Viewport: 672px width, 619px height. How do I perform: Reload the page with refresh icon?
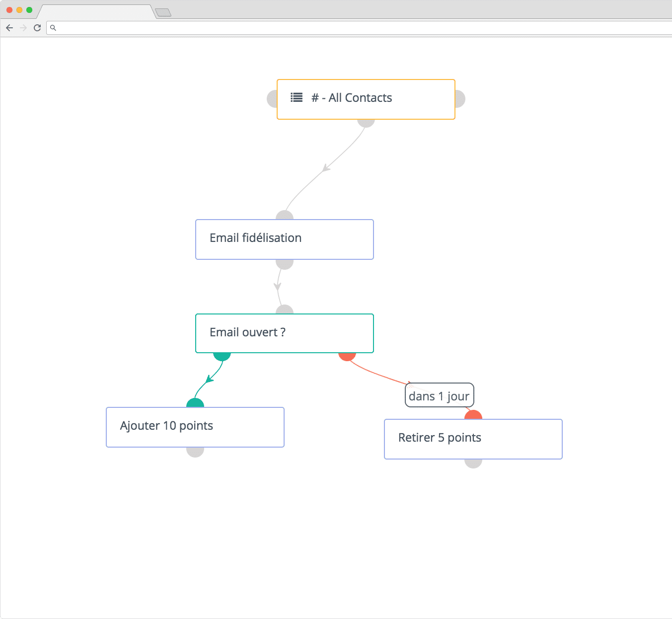tap(37, 28)
